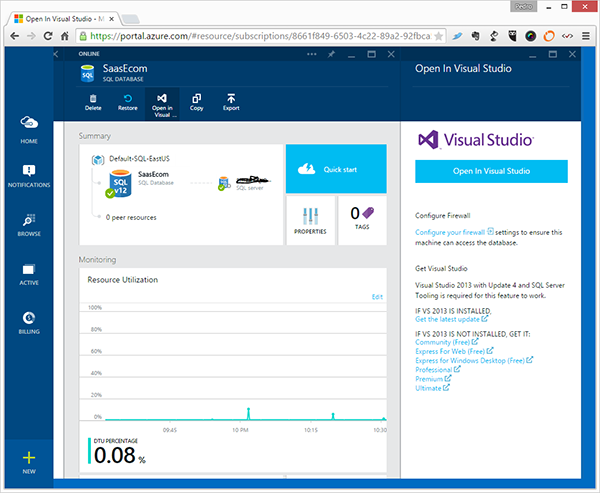The width and height of the screenshot is (600, 493).
Task: Reload the page in browser
Action: pyautogui.click(x=48, y=36)
